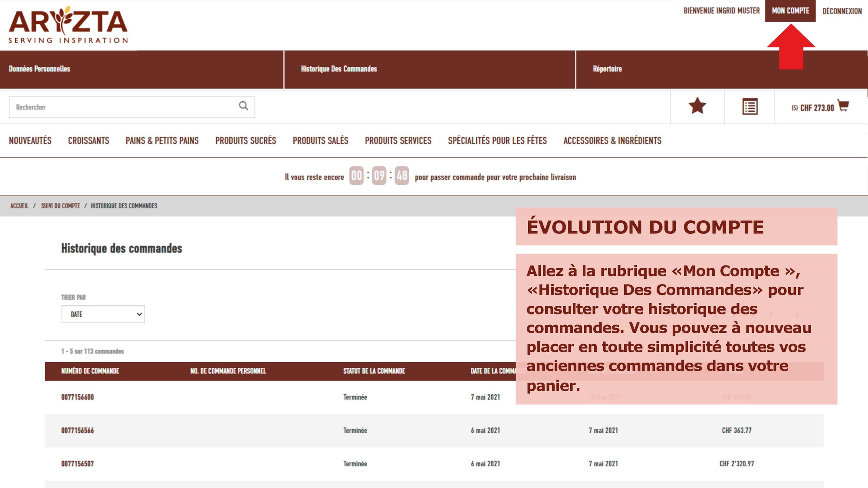Open order 0077156507
This screenshot has height=488, width=868.
pyautogui.click(x=77, y=464)
